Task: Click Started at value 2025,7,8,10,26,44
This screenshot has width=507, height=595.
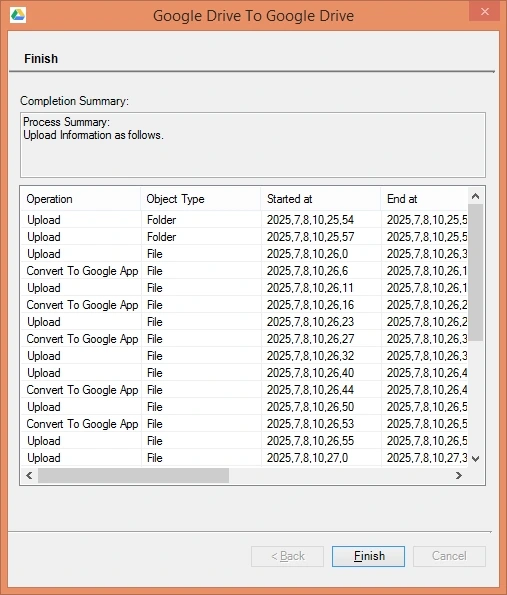Action: (310, 390)
